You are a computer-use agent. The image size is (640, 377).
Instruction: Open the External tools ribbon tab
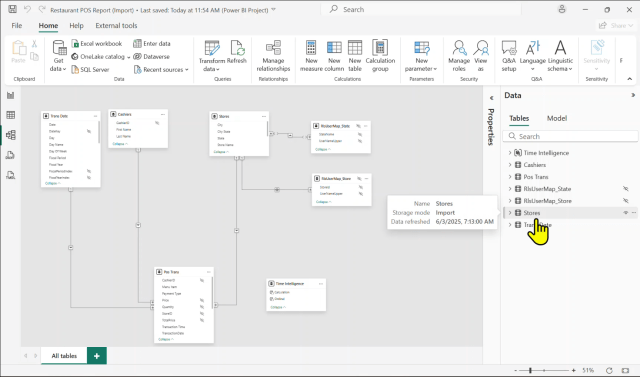click(116, 25)
